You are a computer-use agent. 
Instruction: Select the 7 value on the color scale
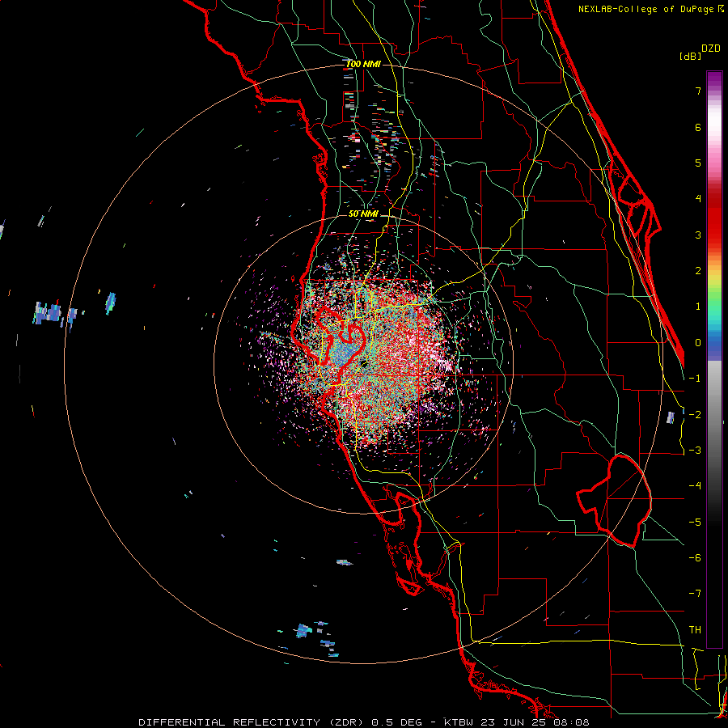pyautogui.click(x=698, y=91)
